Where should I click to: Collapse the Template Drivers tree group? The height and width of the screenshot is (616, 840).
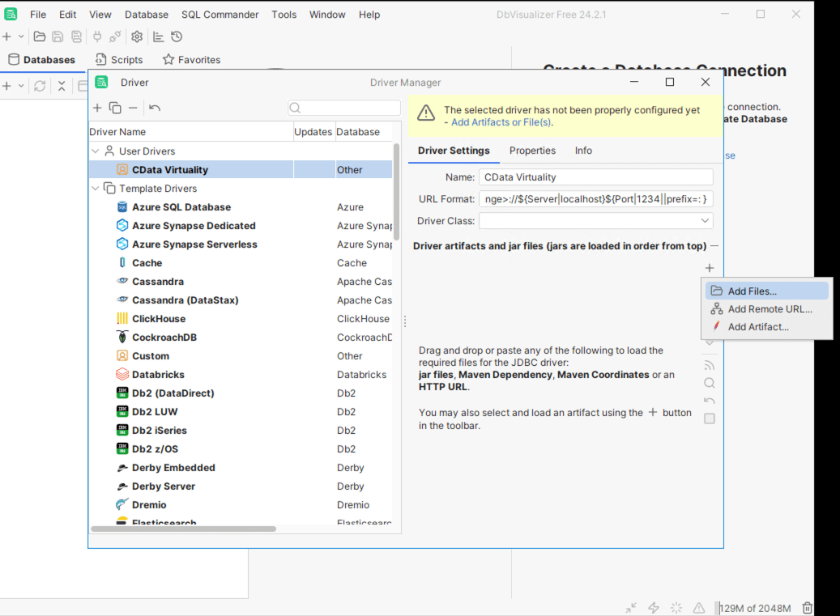click(96, 189)
